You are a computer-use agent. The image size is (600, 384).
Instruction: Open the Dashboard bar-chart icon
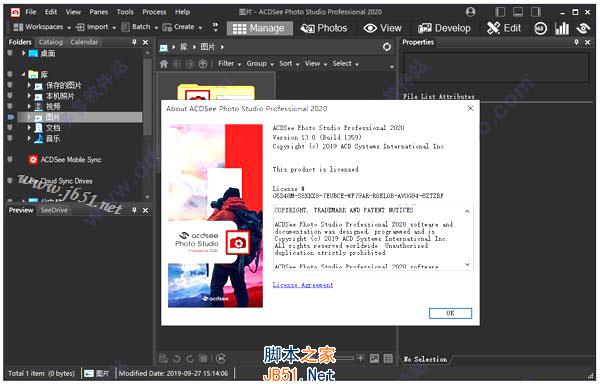coord(561,28)
